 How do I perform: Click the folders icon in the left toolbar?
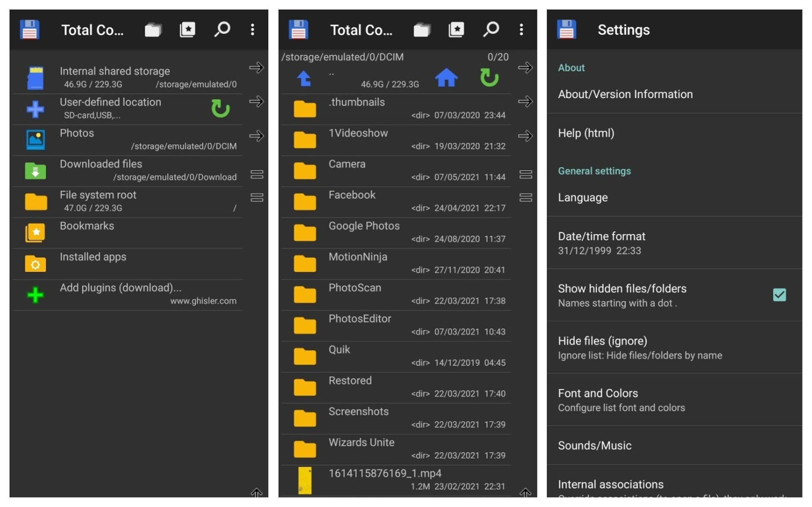point(153,29)
